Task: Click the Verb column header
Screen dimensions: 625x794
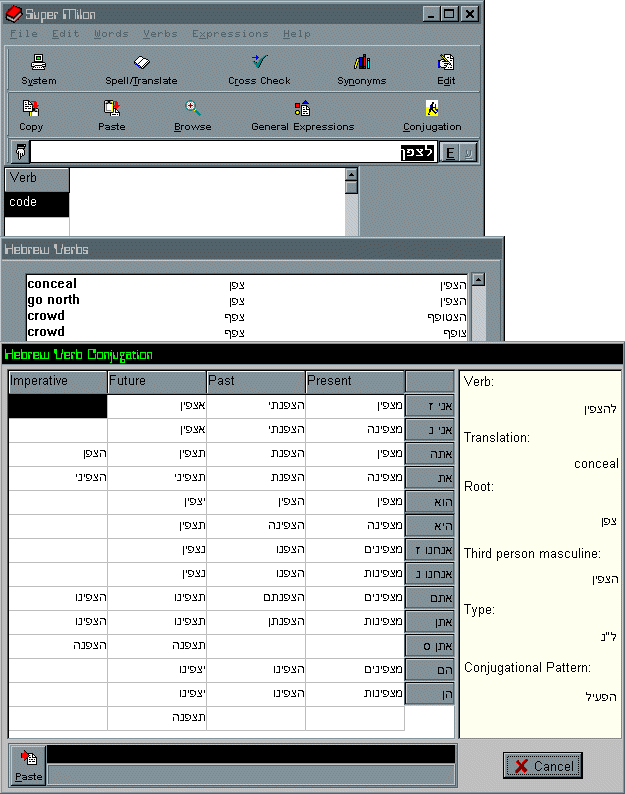Action: point(36,180)
